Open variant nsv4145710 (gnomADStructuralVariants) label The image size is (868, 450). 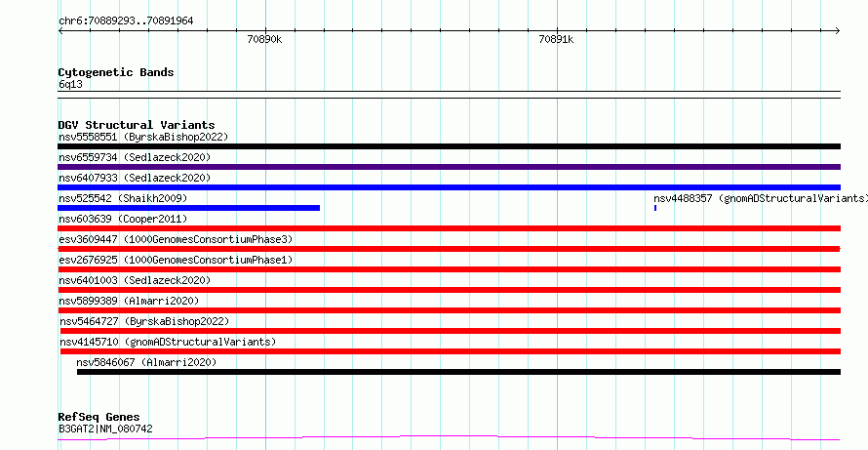tap(168, 342)
